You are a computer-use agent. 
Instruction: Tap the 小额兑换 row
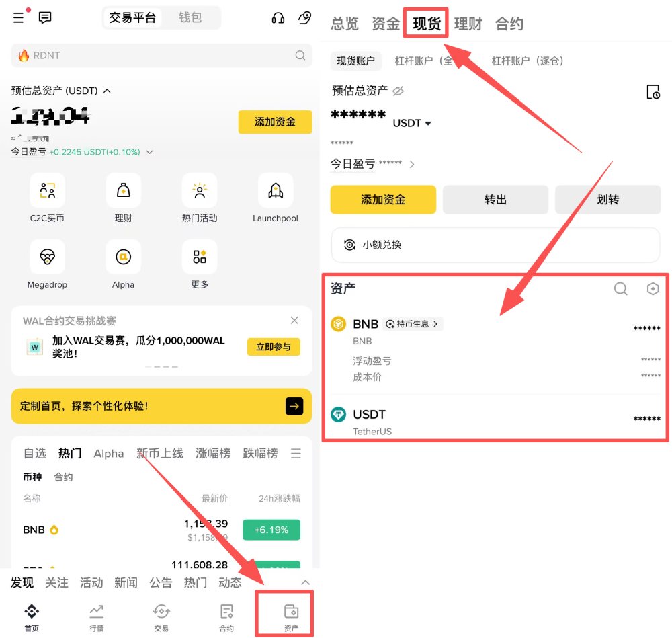coord(495,245)
